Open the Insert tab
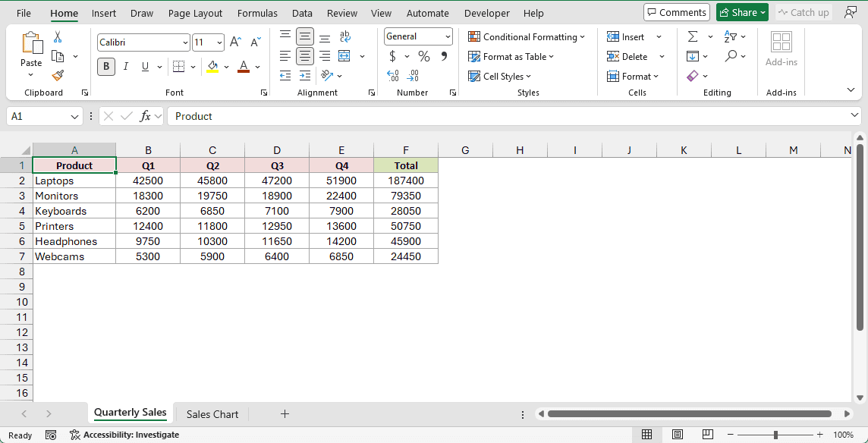Image resolution: width=868 pixels, height=443 pixels. click(104, 14)
